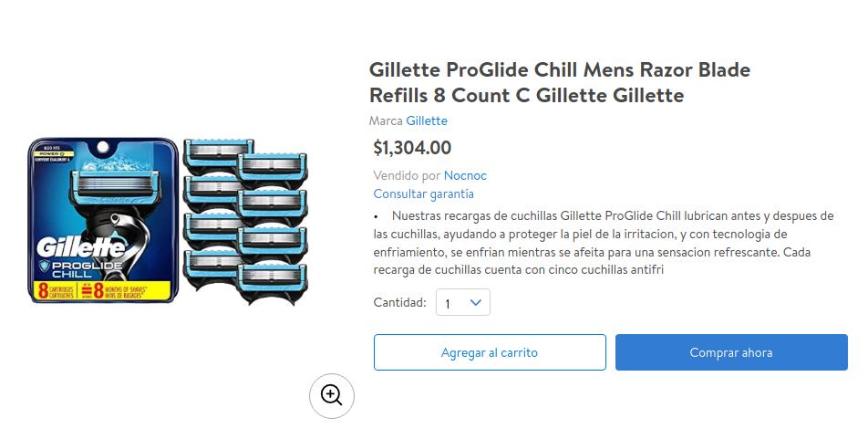Click the ProGlide Chill shield emblem on package

pyautogui.click(x=45, y=266)
